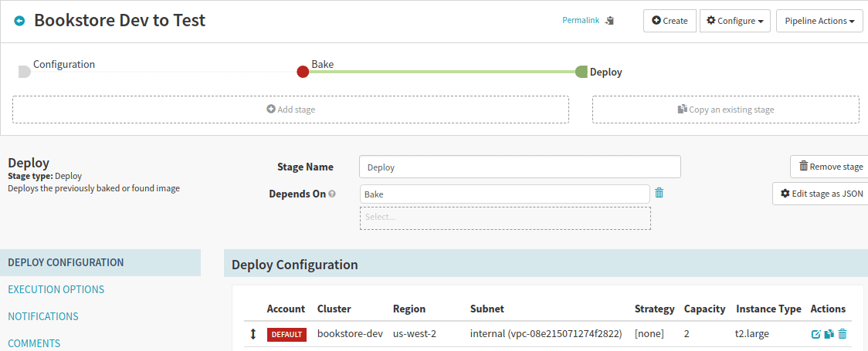Image resolution: width=868 pixels, height=351 pixels.
Task: Select the Configuration stage node
Action: coord(25,71)
